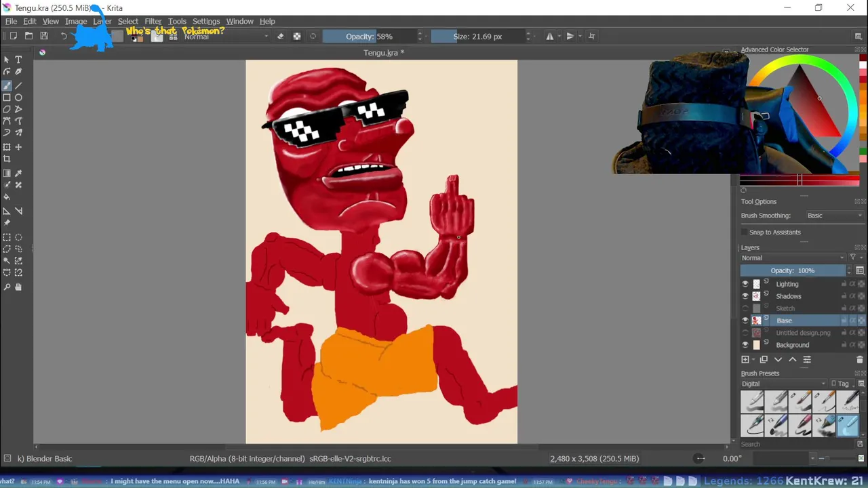Image resolution: width=868 pixels, height=488 pixels.
Task: Select the Fill bucket tool
Action: point(7,197)
